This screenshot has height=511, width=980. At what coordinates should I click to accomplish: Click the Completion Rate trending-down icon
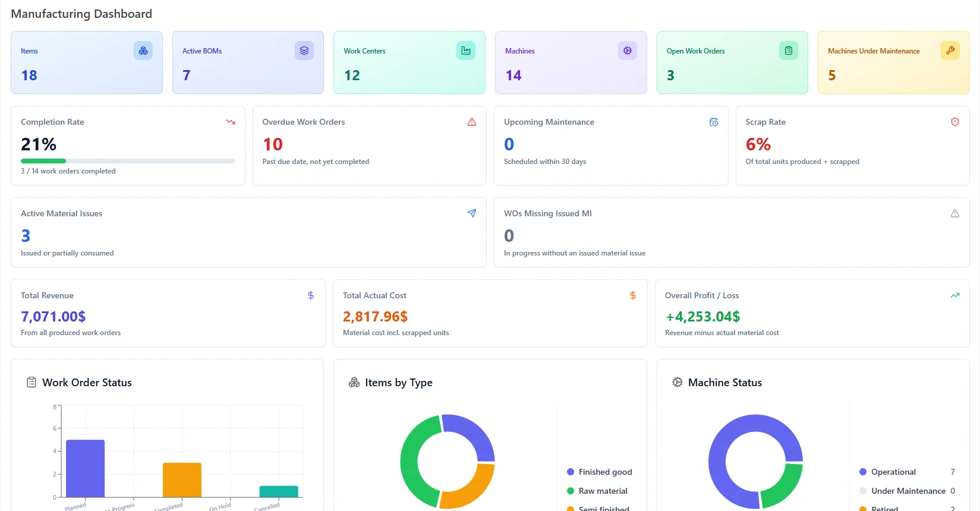click(231, 122)
